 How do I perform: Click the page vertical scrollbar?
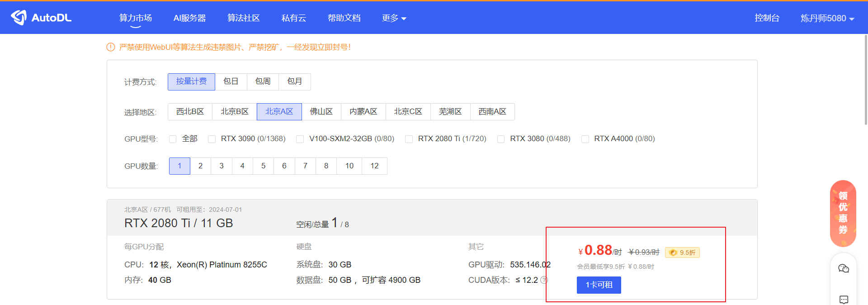(866, 79)
